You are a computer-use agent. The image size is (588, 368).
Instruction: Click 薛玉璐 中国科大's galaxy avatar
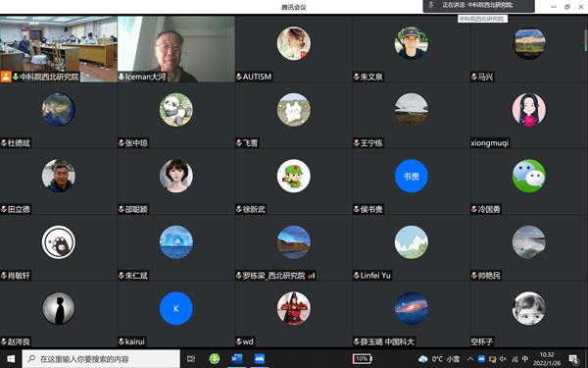tap(411, 308)
